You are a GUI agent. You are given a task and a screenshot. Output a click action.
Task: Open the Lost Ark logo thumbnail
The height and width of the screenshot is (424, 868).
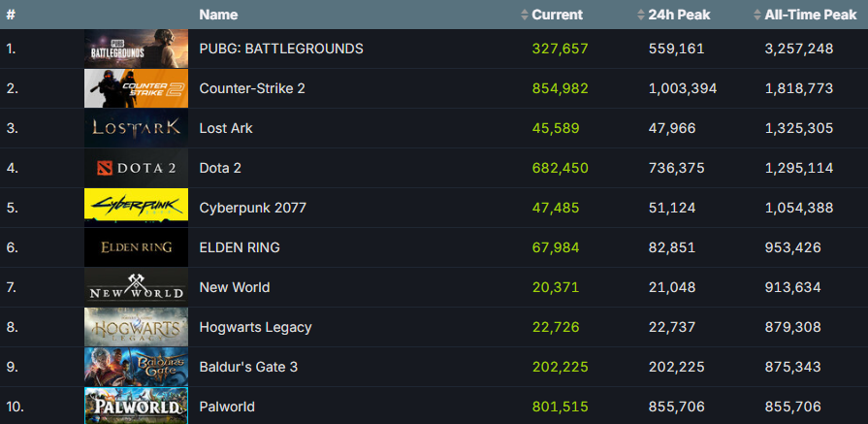pyautogui.click(x=136, y=128)
